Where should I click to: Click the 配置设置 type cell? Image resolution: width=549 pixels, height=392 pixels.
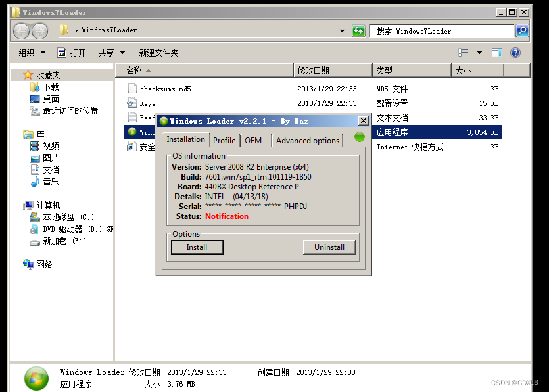coord(392,103)
